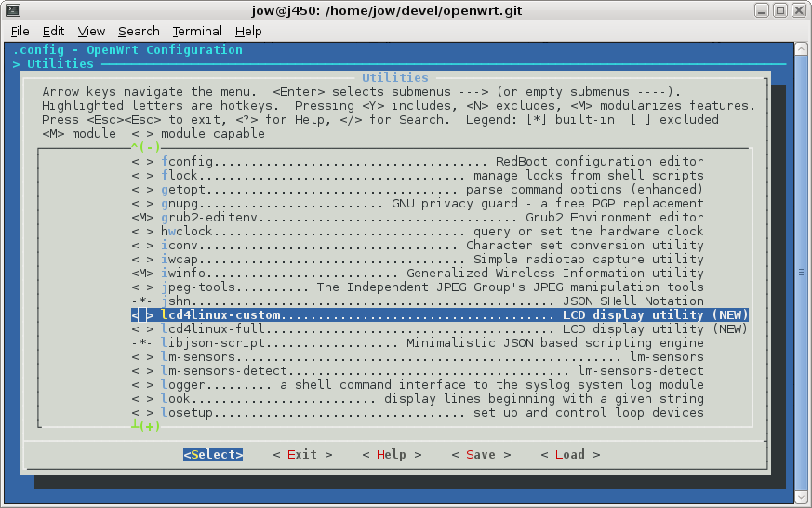
Task: Click the Utilities breadcrumb in the header
Action: 60,63
